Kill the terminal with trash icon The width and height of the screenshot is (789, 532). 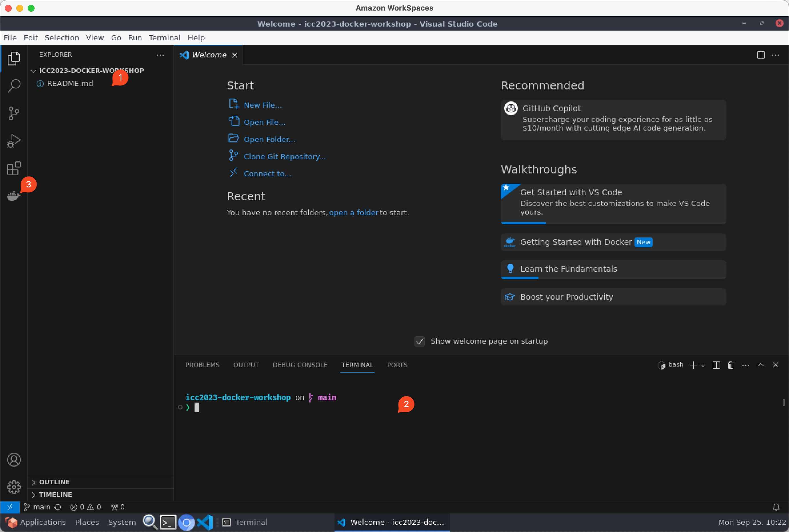point(731,365)
